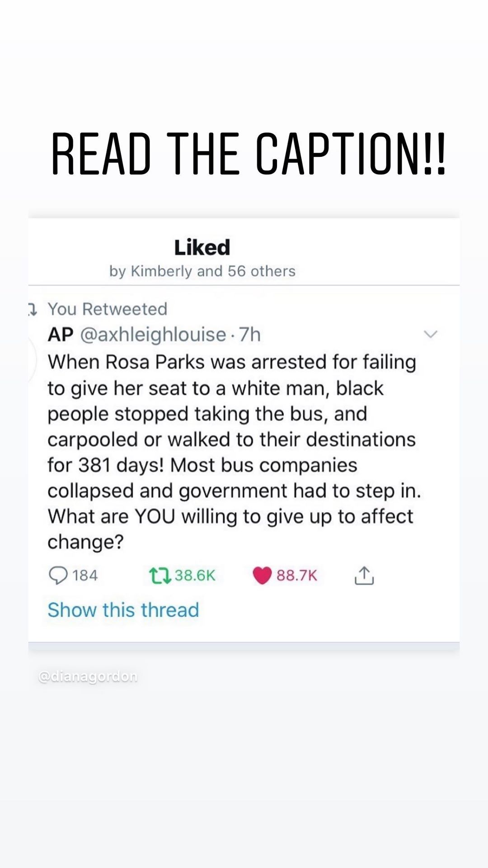Click the 184 replies count
The image size is (488, 868).
tap(85, 576)
